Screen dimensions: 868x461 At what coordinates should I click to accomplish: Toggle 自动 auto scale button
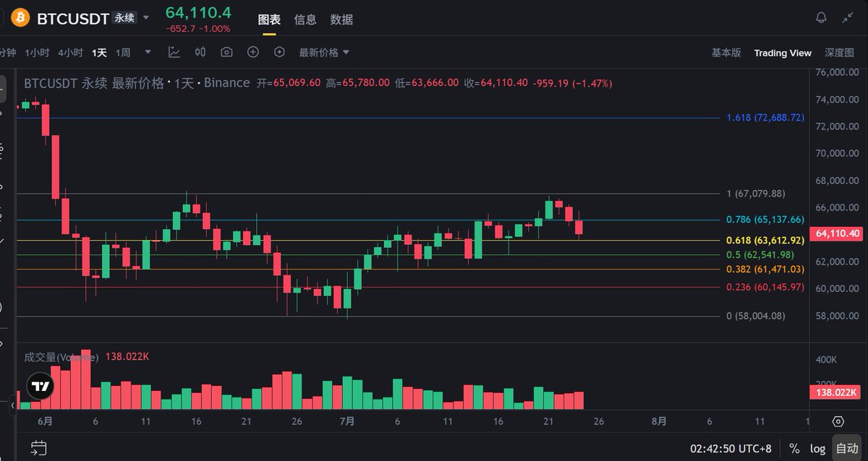[x=847, y=448]
